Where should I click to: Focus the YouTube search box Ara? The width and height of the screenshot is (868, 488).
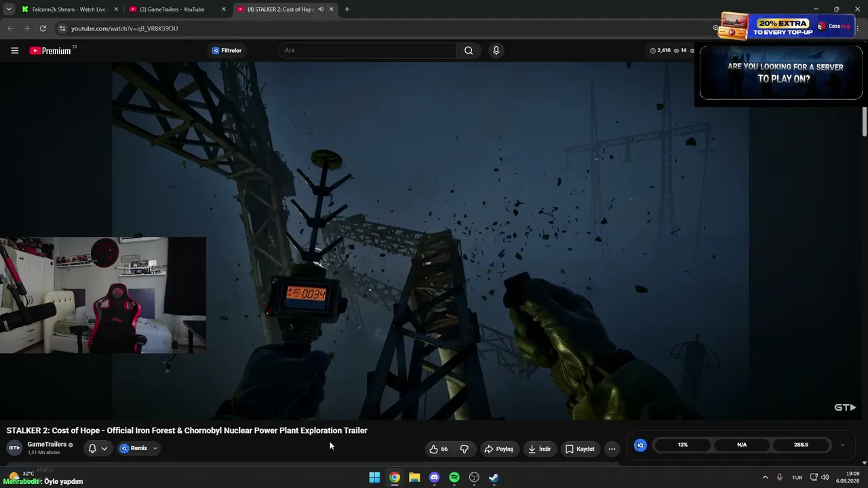pyautogui.click(x=367, y=50)
